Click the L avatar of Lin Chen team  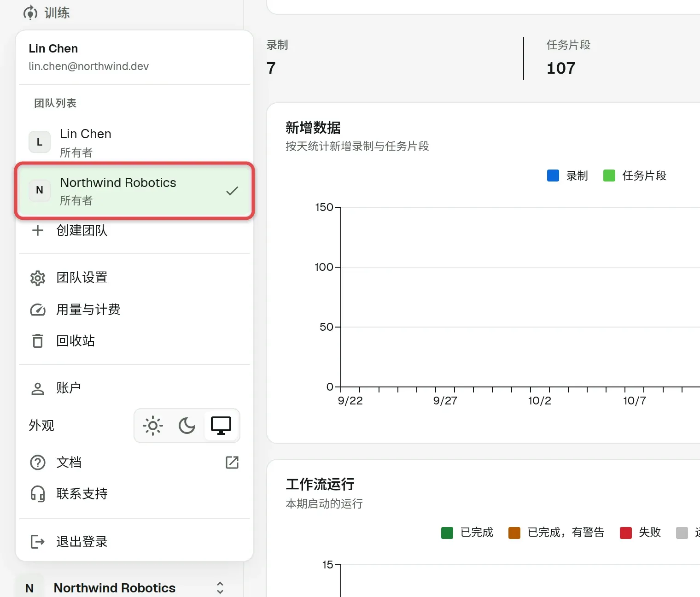tap(40, 142)
